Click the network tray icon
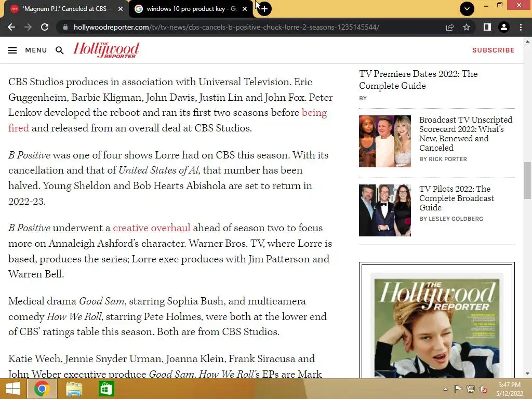 pos(471,389)
